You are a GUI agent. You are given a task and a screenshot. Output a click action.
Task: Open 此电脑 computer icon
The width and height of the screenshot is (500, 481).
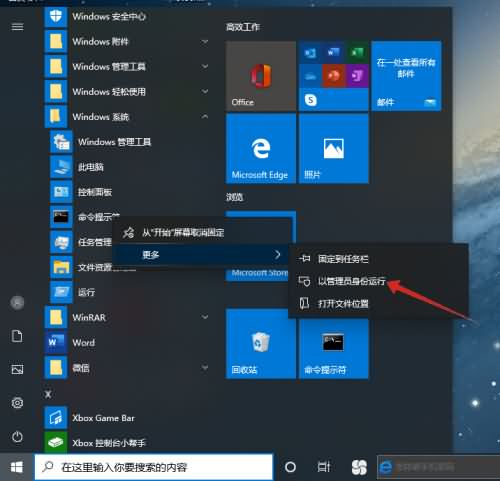click(61, 167)
